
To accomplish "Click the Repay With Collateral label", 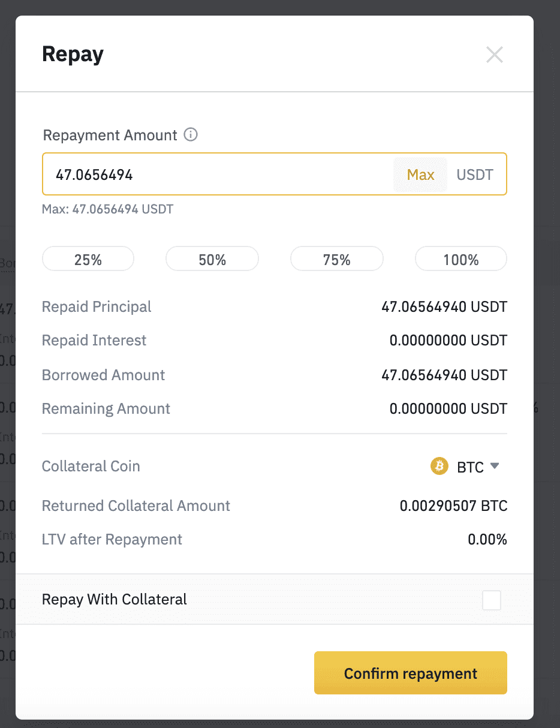I will point(115,599).
